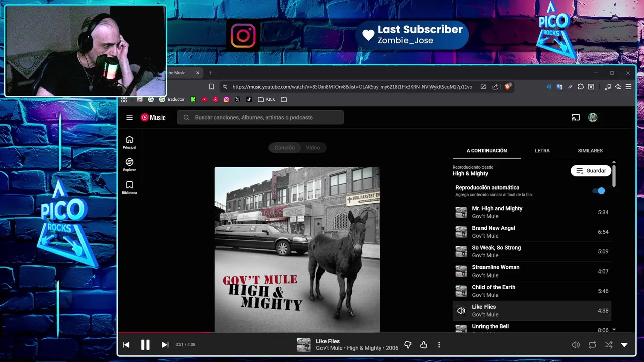
Task: Open the player's three-dot options menu
Action: [439, 345]
